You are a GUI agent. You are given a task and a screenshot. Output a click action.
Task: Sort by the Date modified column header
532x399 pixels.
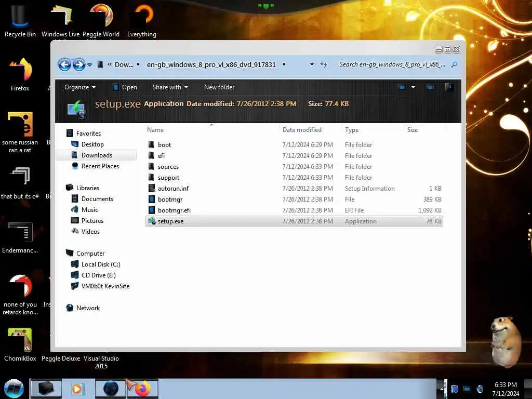click(x=302, y=129)
